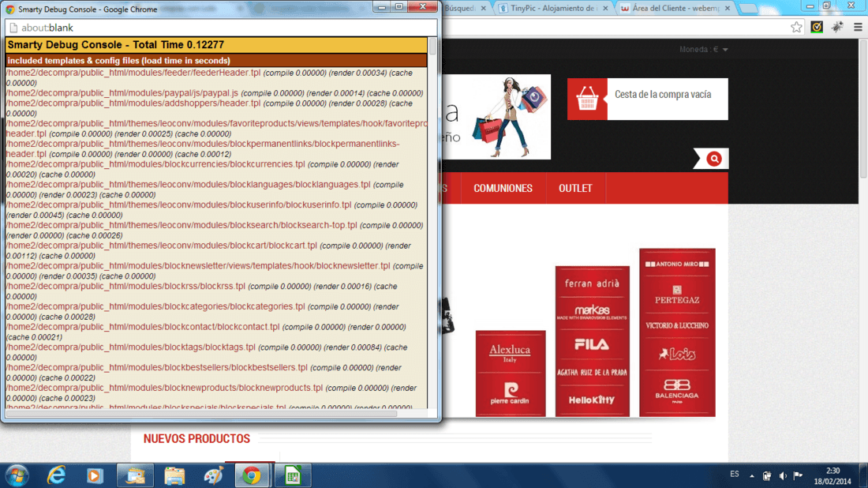The height and width of the screenshot is (488, 868).
Task: Click the ES language indicator
Action: (x=734, y=474)
